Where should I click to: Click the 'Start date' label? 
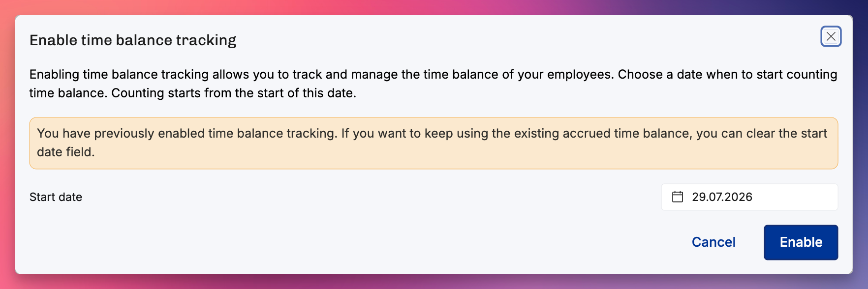(56, 197)
